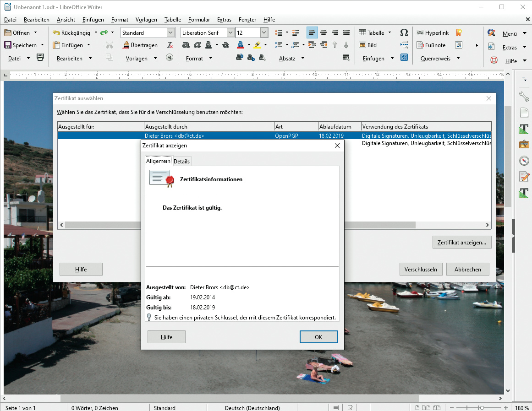Expand the Liberation Serif font dropdown
532x411 pixels.
point(230,33)
